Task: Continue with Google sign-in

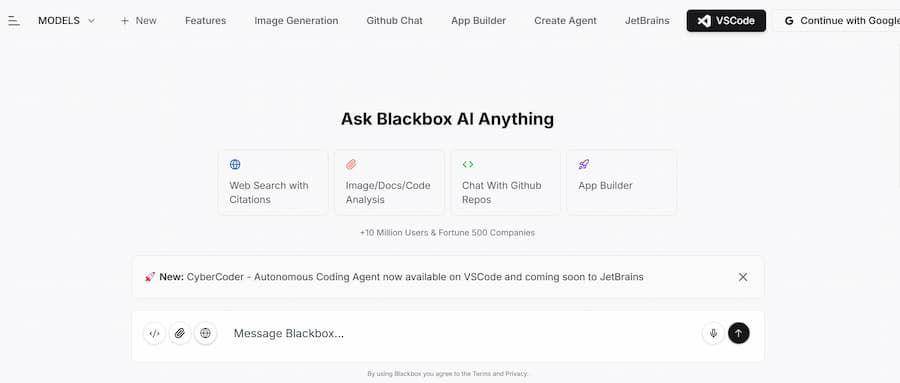Action: point(837,21)
